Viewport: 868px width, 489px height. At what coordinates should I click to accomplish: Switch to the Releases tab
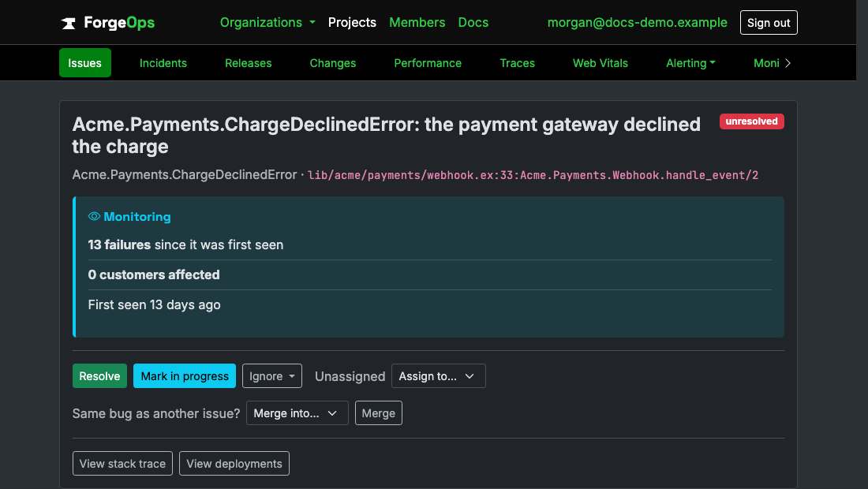pos(248,63)
